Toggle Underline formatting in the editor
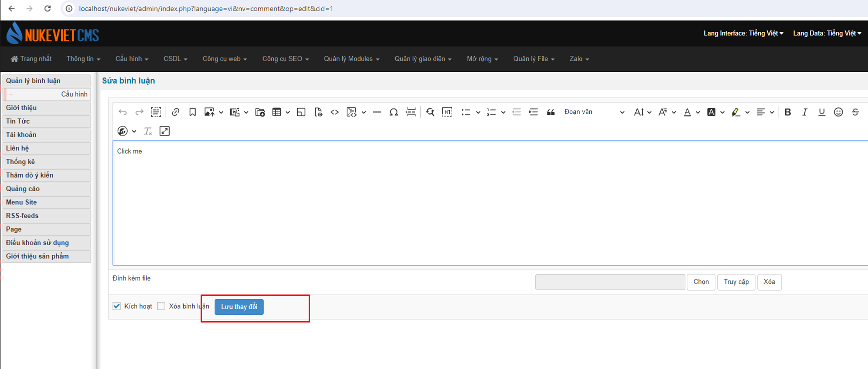The width and height of the screenshot is (868, 369). 821,112
